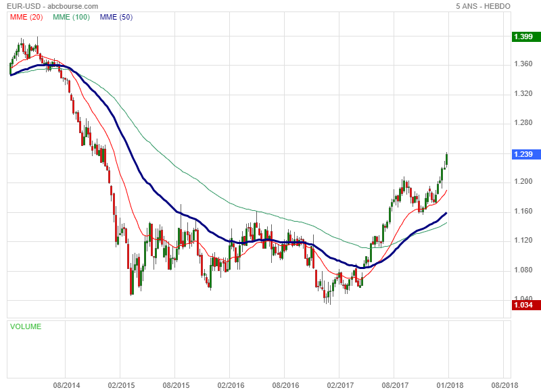
Task: Click the 02/2015 date axis label
Action: point(121,385)
